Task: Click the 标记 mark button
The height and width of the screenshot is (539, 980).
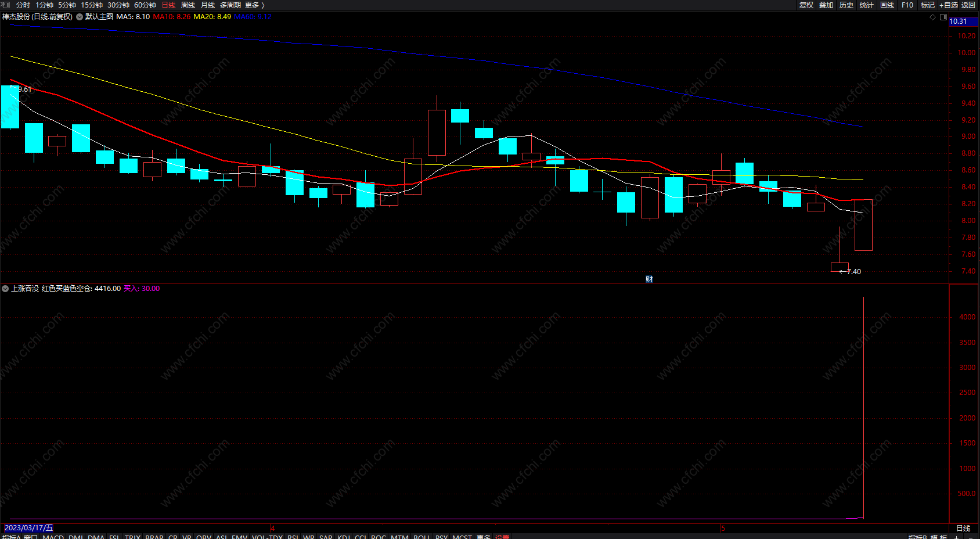Action: [x=928, y=5]
